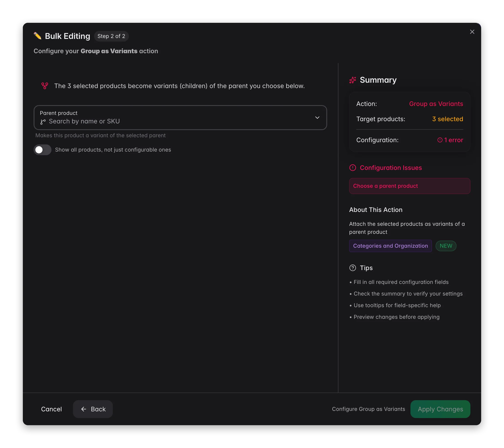Click the Configuration: label in Summary

coord(377,140)
